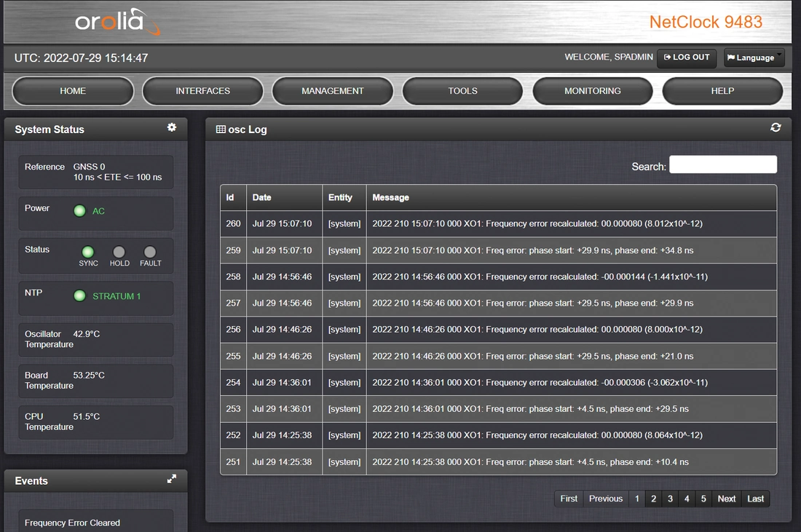Go to log page 3
This screenshot has width=801, height=532.
tap(670, 499)
